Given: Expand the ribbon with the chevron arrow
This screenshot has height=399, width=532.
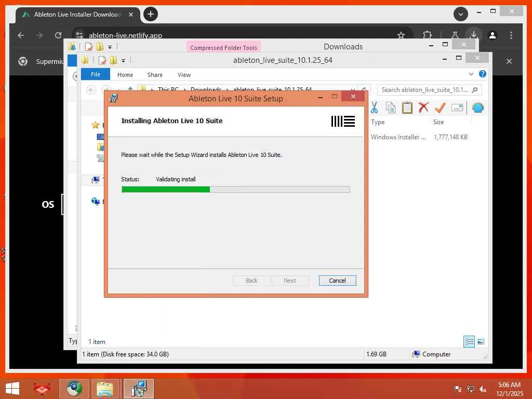Looking at the screenshot, I should [471, 74].
